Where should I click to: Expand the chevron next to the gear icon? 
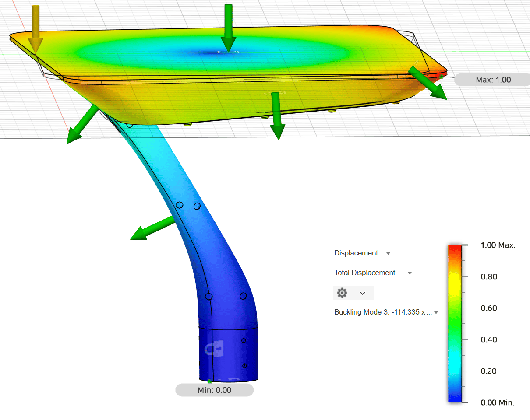tap(363, 293)
